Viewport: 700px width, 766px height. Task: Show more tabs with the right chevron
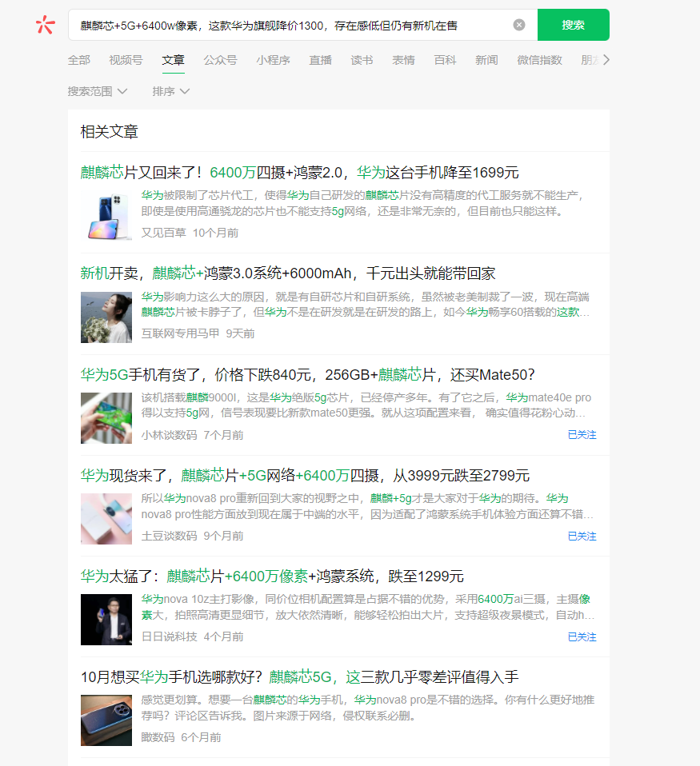pyautogui.click(x=606, y=60)
